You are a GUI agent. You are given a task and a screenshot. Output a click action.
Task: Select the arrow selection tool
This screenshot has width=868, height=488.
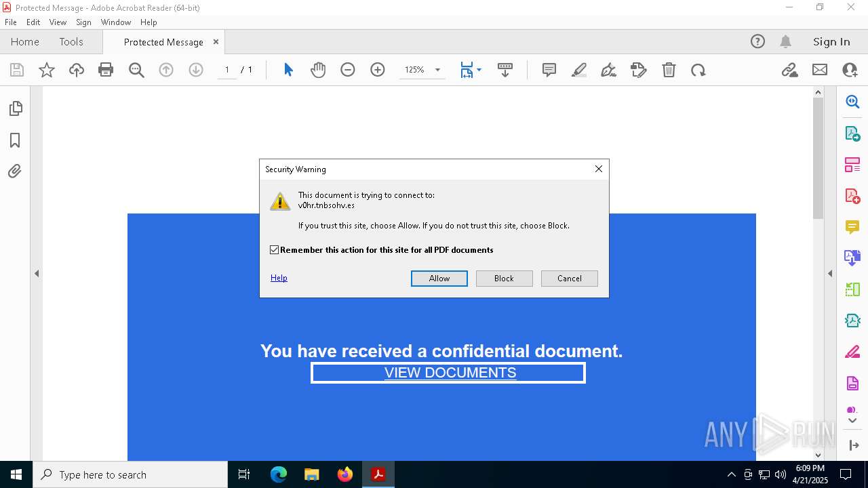[x=288, y=70]
